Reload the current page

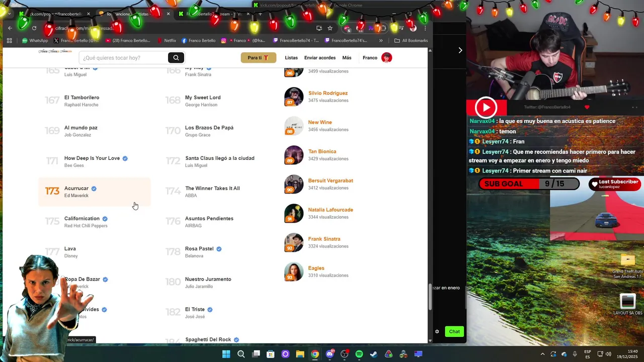coord(34,28)
